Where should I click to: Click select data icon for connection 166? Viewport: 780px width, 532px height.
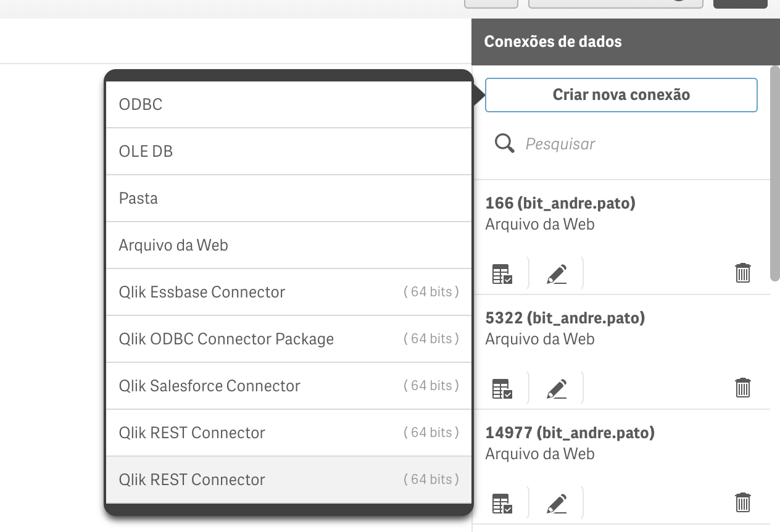coord(502,273)
